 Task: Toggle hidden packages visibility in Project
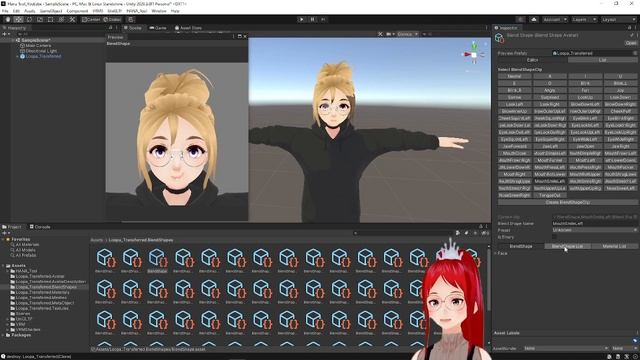(x=485, y=233)
